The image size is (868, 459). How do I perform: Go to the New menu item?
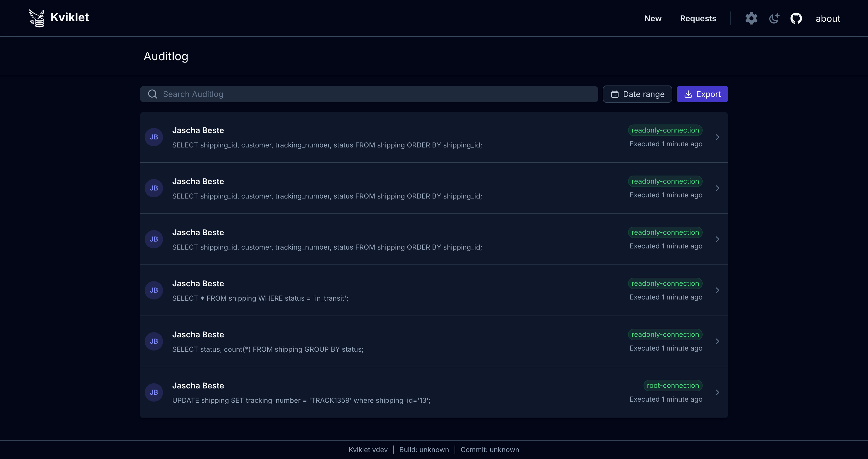(x=653, y=18)
